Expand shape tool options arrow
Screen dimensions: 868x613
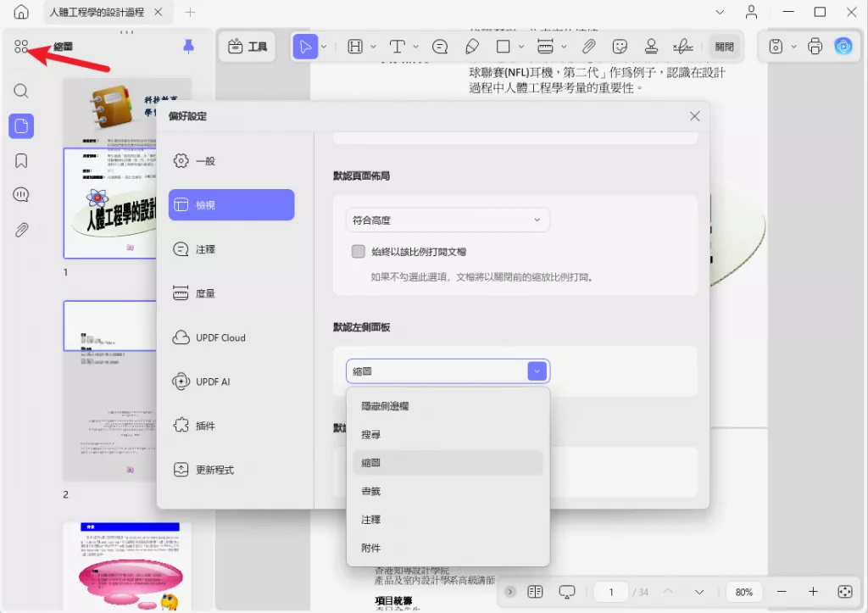(521, 47)
